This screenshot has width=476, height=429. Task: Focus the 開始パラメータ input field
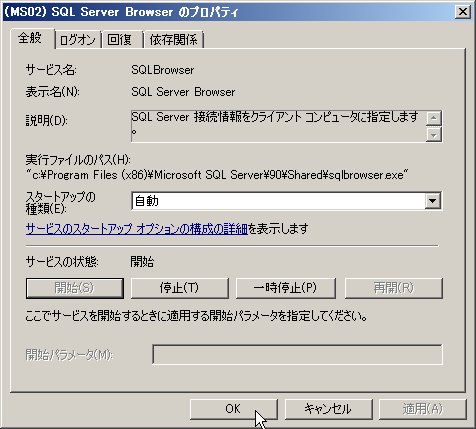(297, 354)
